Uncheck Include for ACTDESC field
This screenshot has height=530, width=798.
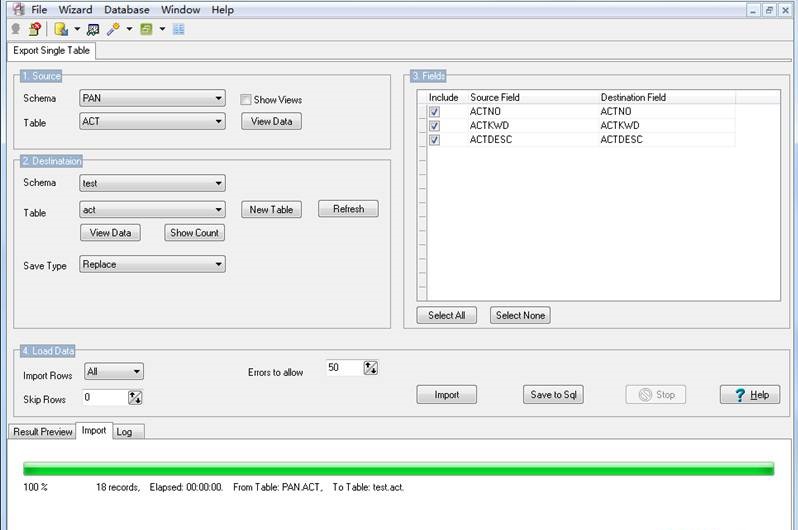[434, 140]
